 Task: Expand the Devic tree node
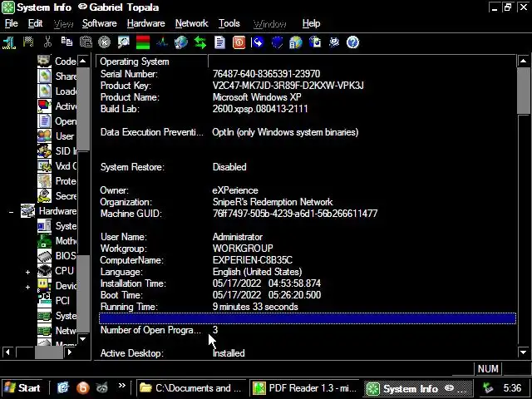point(27,287)
